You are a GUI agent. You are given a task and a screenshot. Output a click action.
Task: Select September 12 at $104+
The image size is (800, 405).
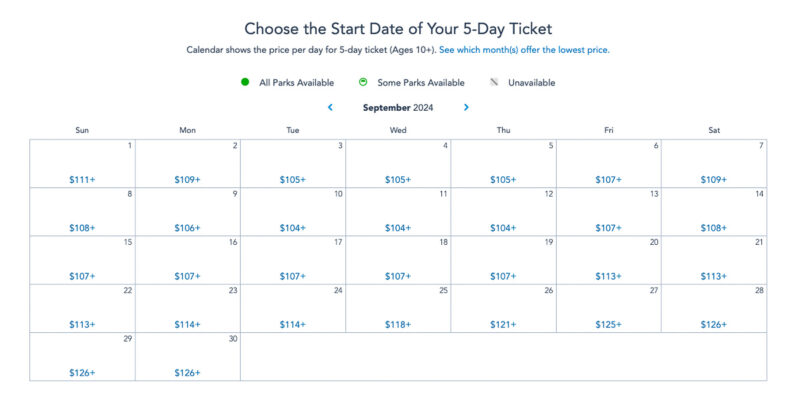(x=503, y=212)
